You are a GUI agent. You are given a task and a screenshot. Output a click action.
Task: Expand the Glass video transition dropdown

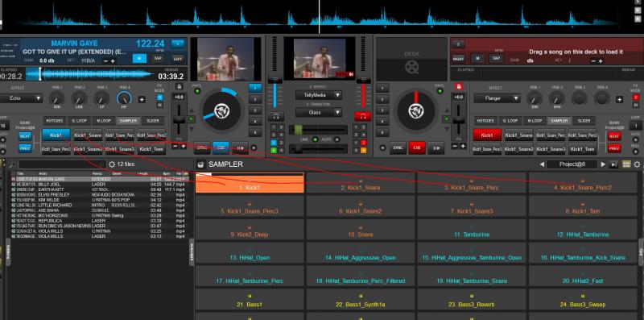[319, 112]
